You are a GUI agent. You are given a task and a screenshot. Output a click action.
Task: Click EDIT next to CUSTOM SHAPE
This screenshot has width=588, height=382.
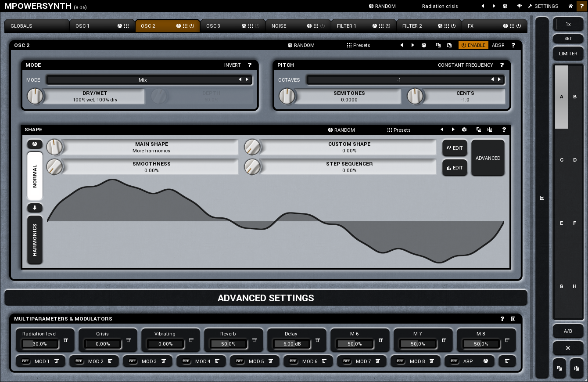click(455, 148)
